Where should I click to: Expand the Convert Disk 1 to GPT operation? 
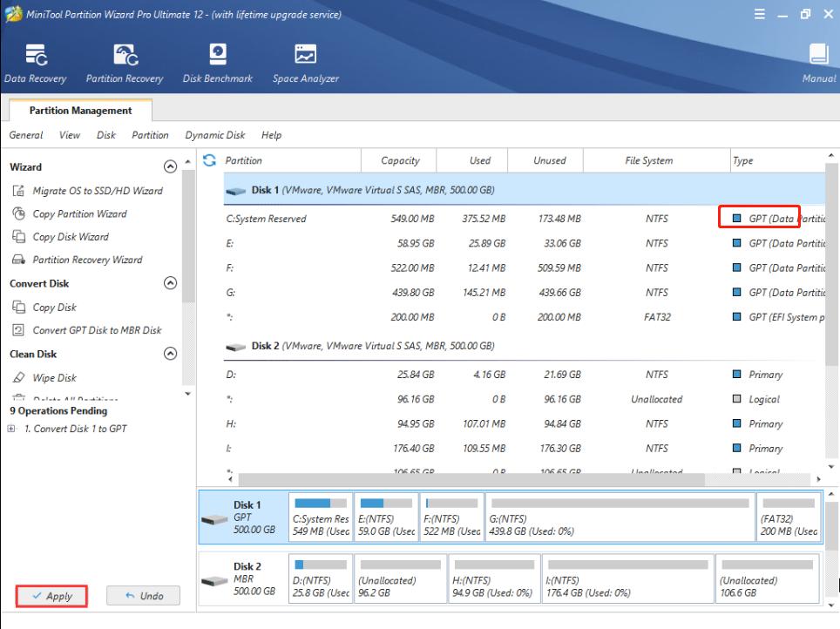(10, 429)
